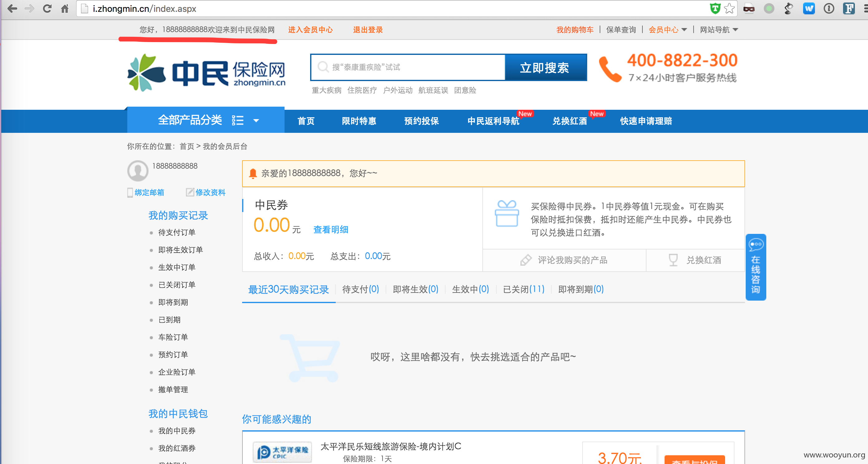This screenshot has width=868, height=464.
Task: Open 待支付订单 in sidebar
Action: point(177,232)
